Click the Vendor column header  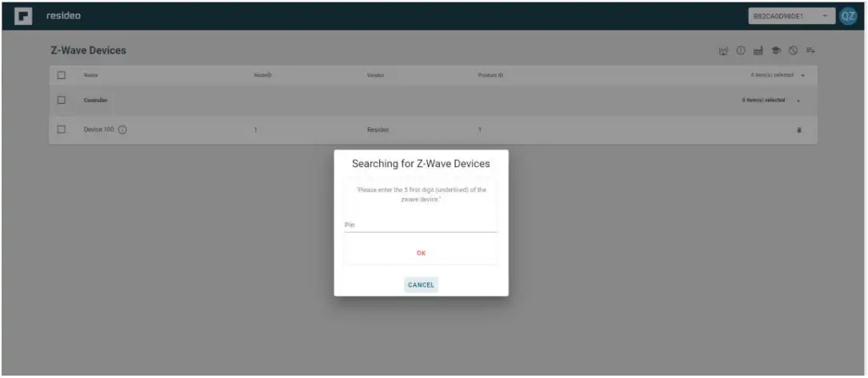click(375, 75)
